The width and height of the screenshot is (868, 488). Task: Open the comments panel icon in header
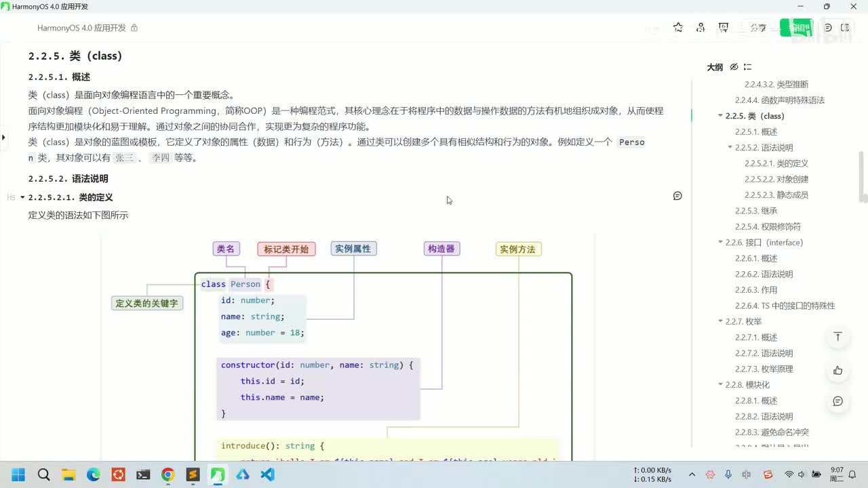(x=828, y=28)
